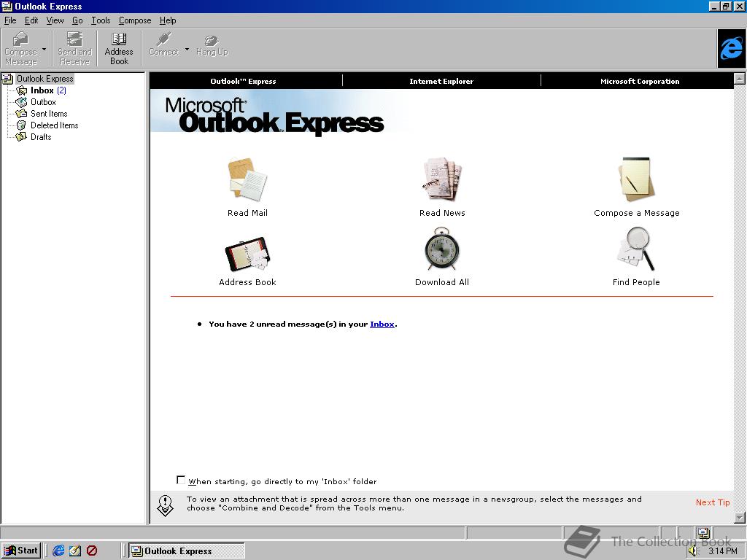Select the Drafts folder

[41, 137]
